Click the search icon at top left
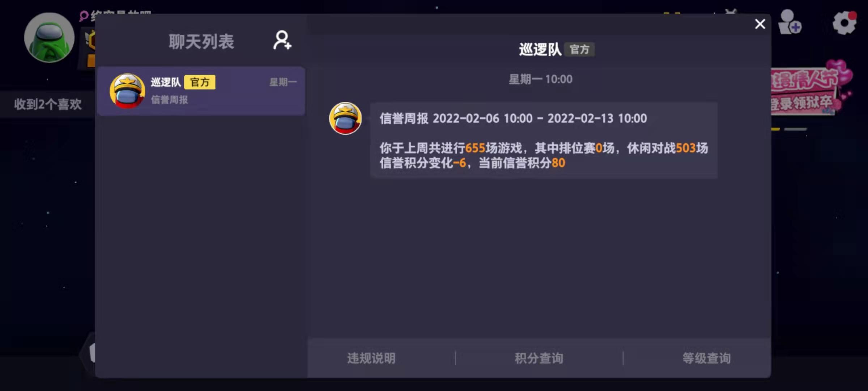This screenshot has height=391, width=868. [84, 16]
